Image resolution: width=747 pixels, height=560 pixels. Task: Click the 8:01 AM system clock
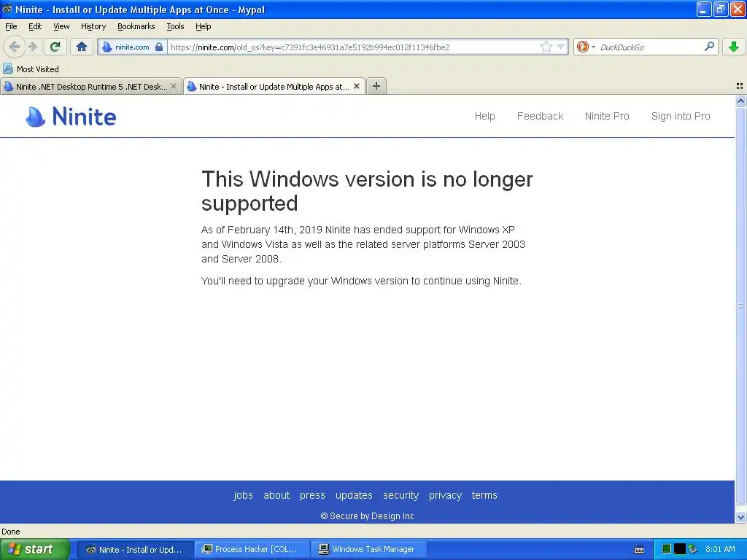(x=720, y=549)
